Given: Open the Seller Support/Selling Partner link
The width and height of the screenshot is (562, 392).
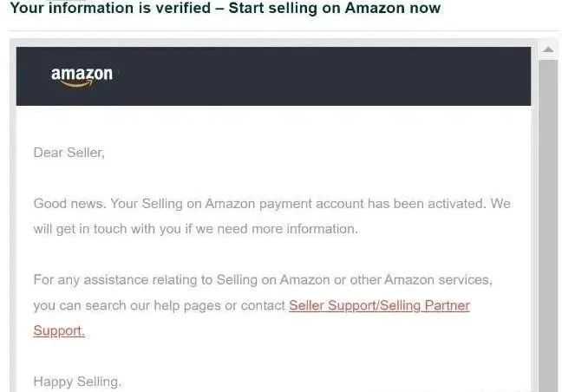Looking at the screenshot, I should [x=379, y=305].
